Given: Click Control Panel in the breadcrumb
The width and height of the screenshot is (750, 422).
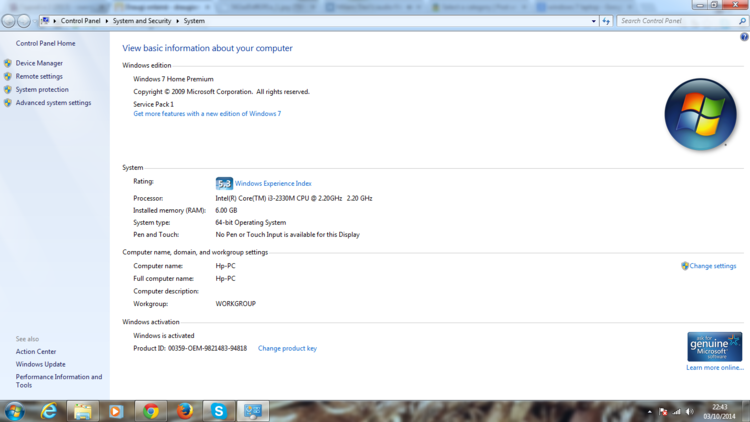Looking at the screenshot, I should pos(80,21).
